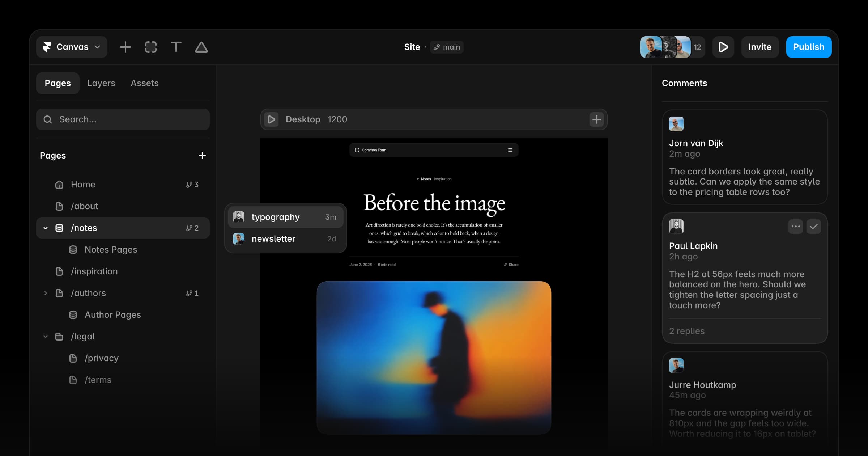This screenshot has height=456, width=868.
Task: Select the /about page
Action: (123, 206)
